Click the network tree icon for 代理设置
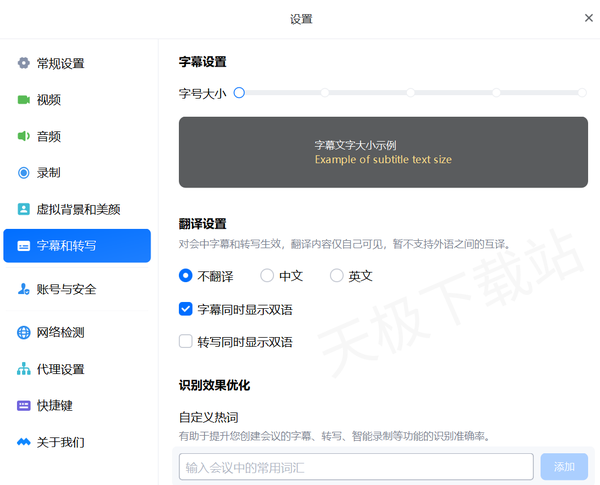The height and width of the screenshot is (485, 600). (x=24, y=369)
